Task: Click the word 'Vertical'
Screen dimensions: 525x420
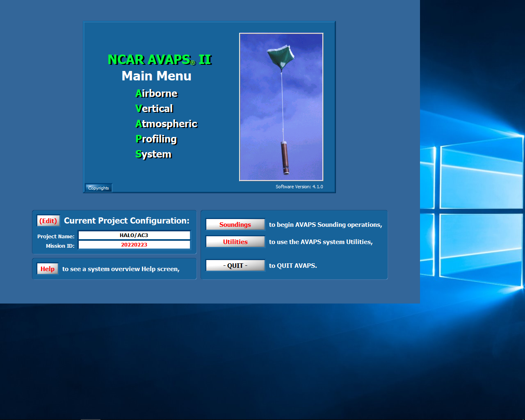Action: tap(154, 109)
